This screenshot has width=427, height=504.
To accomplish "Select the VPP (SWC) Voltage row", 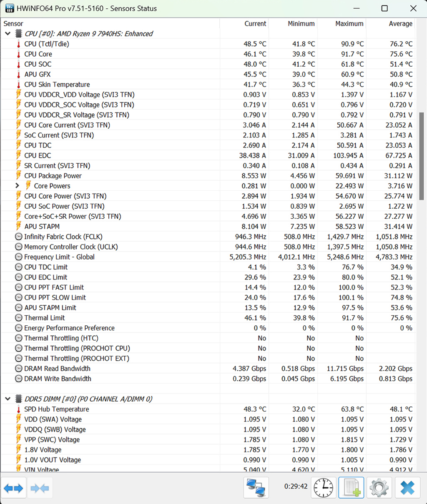I will coord(208,439).
